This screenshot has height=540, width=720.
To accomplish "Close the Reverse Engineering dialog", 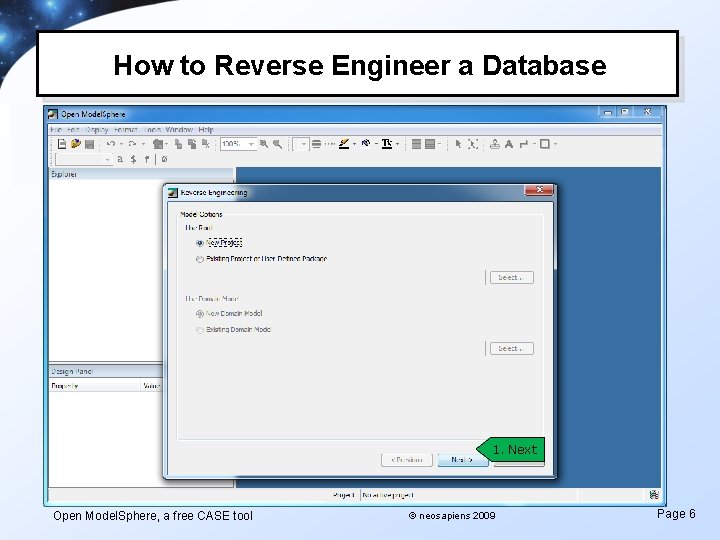I will pos(539,190).
